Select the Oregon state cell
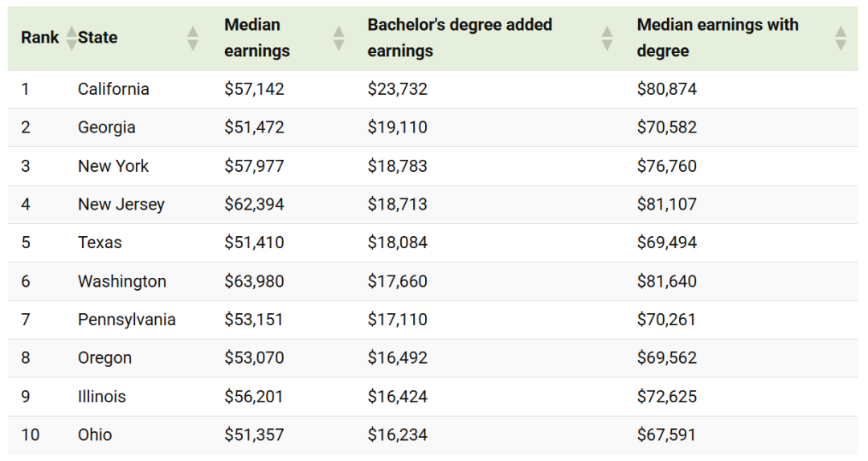The height and width of the screenshot is (461, 868). coord(104,358)
